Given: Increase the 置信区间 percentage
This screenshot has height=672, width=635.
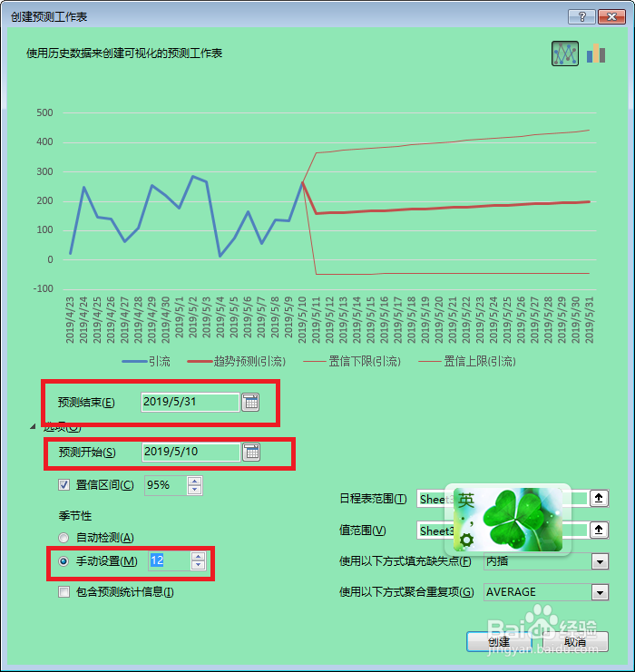Looking at the screenshot, I should (x=195, y=482).
